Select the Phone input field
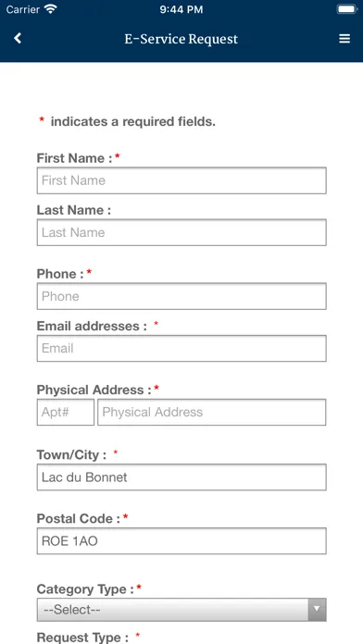 click(x=181, y=296)
